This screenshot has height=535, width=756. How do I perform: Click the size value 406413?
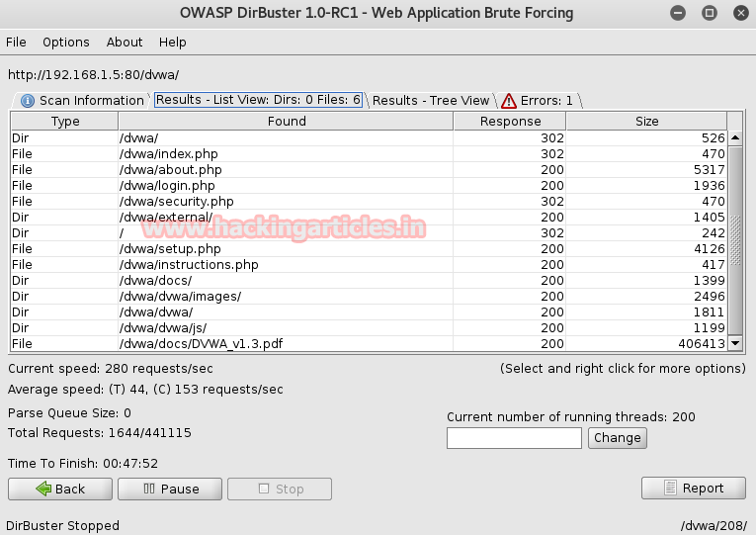click(701, 343)
